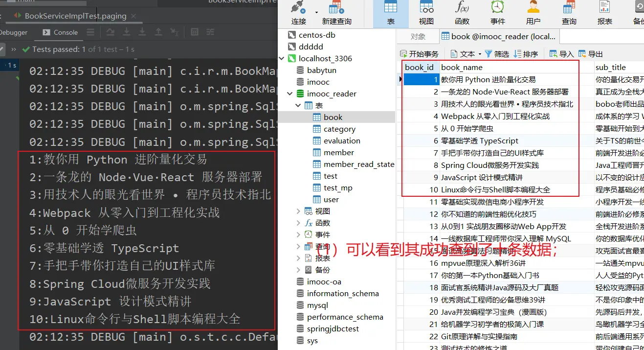Click IntelliJ Step Into icon
644x350 pixels.
(x=127, y=32)
